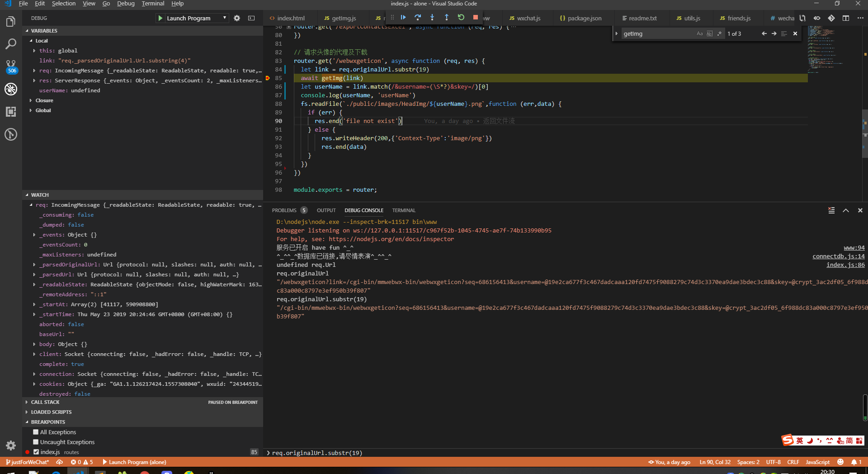The image size is (868, 474).
Task: Open launch.json with debug gear icon
Action: [237, 18]
